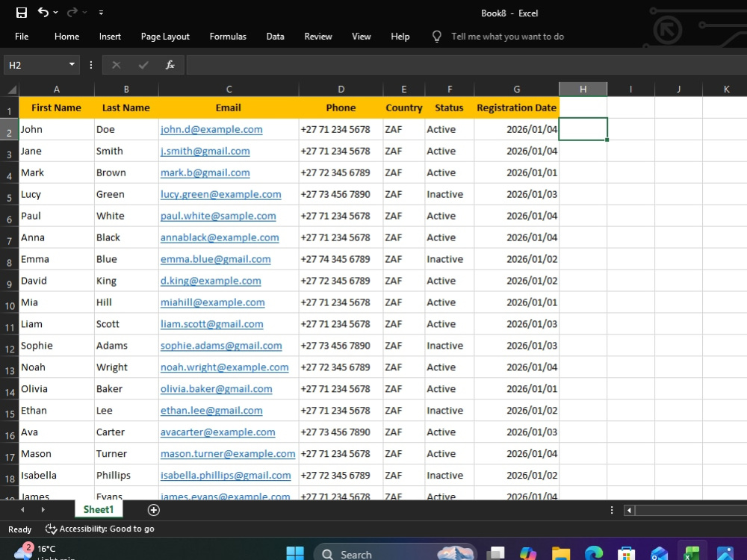Open lucy.green@example.com email link
Image resolution: width=747 pixels, height=560 pixels.
coord(220,195)
